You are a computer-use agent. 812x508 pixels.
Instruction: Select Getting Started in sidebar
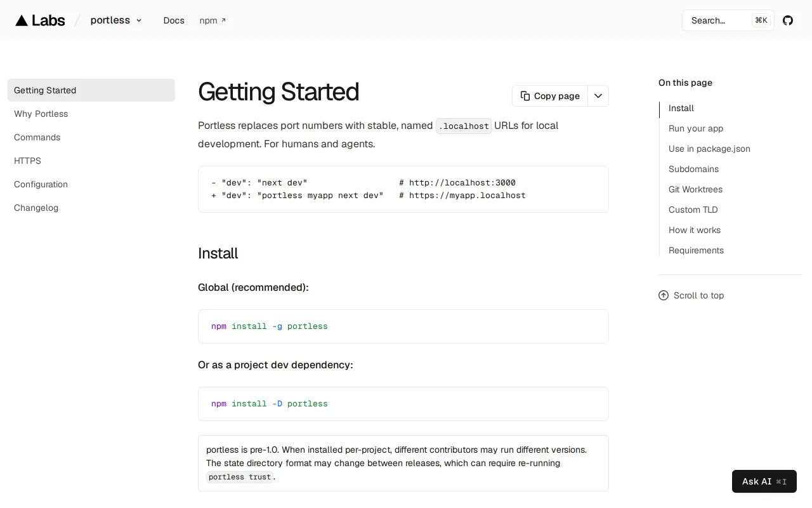91,90
